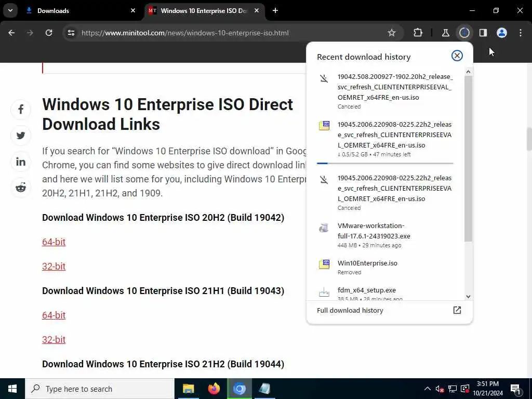Close the Windows 10 Enterprise ISO tab
Screen dimensions: 532x399
(x=257, y=10)
